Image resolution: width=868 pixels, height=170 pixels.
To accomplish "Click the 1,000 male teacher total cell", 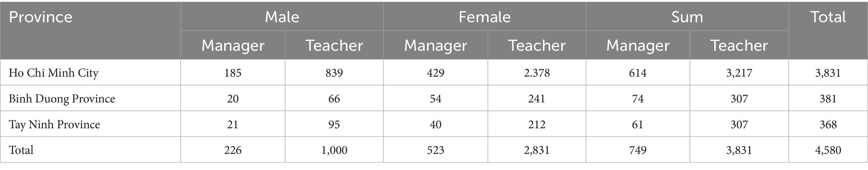I will coord(334,150).
